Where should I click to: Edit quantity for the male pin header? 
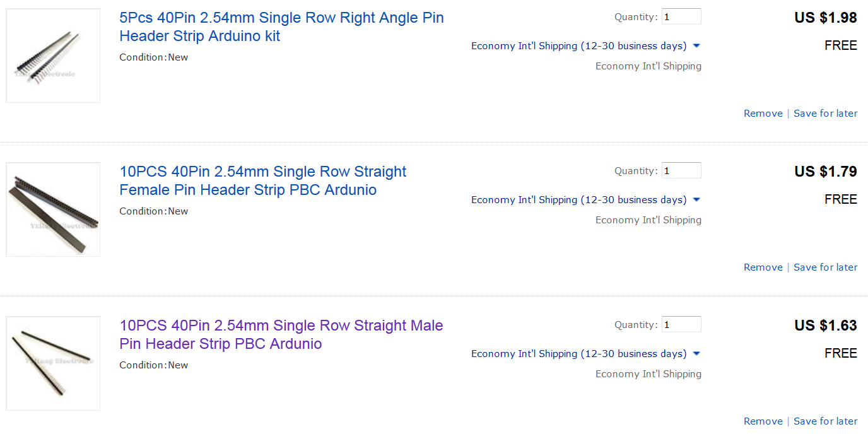pyautogui.click(x=681, y=325)
